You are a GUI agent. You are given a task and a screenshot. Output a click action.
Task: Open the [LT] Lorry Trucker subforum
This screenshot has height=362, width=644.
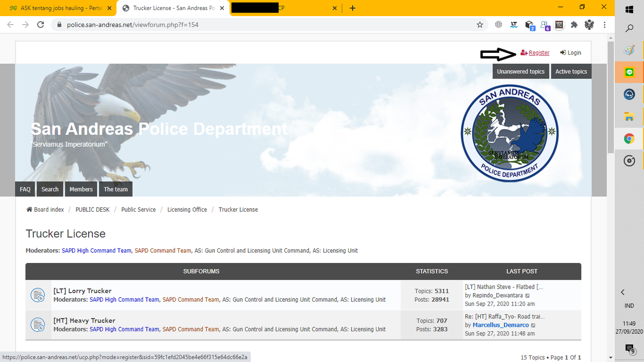pyautogui.click(x=83, y=291)
